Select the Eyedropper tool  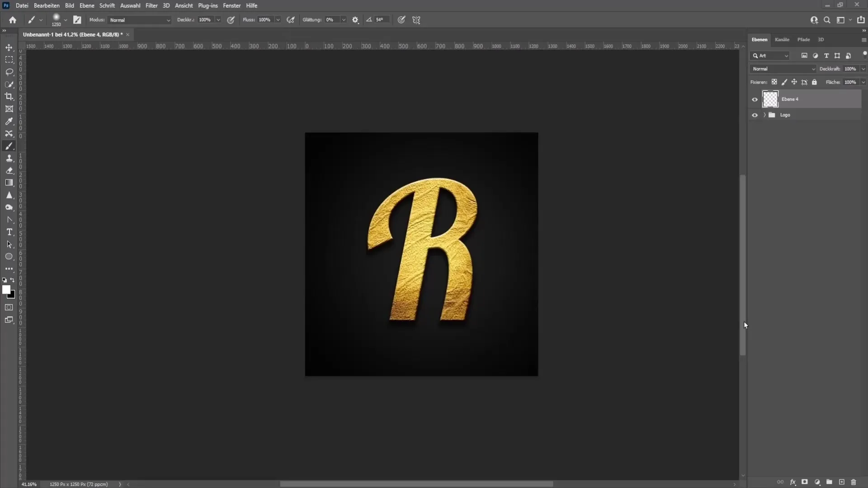pos(9,121)
